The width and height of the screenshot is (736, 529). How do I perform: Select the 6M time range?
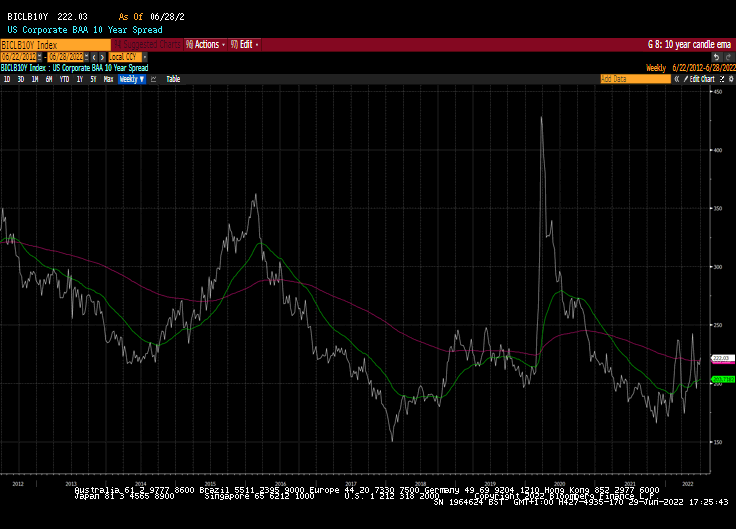tap(49, 79)
